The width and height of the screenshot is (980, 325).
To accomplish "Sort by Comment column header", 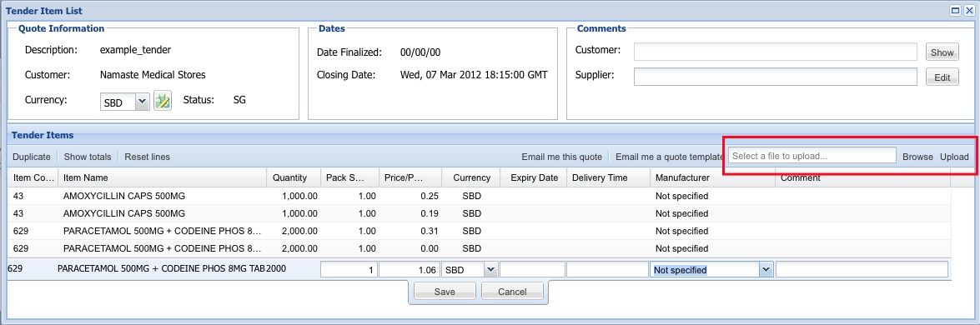I will tap(862, 177).
